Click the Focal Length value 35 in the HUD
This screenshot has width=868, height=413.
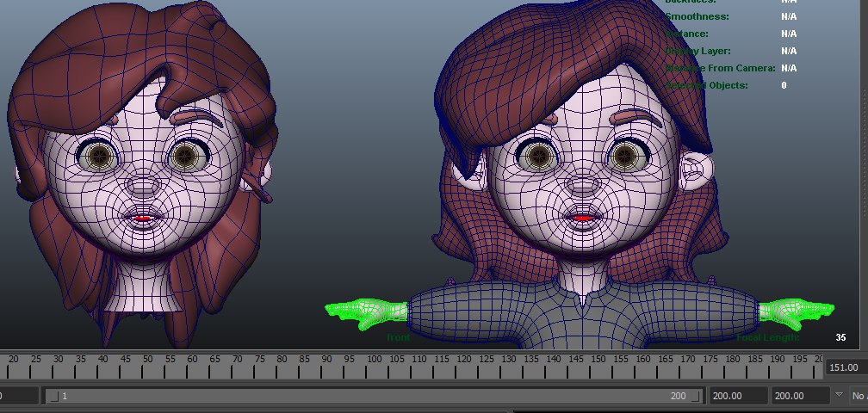tap(840, 337)
